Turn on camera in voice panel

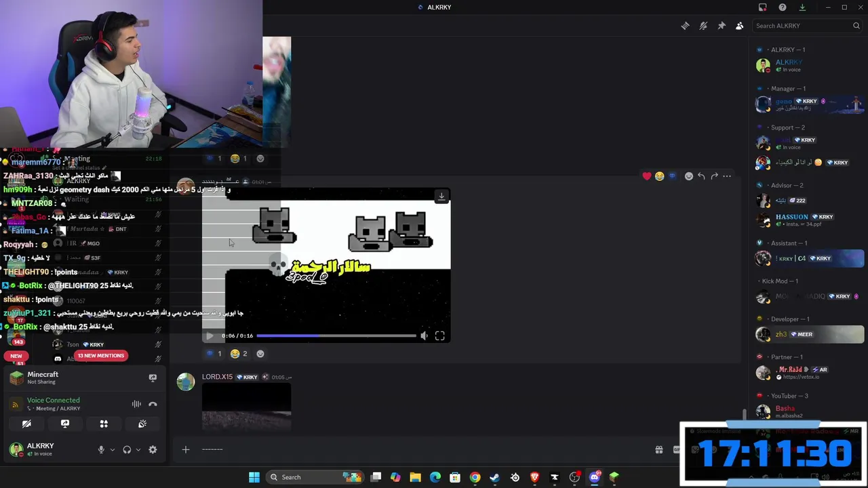[26, 424]
